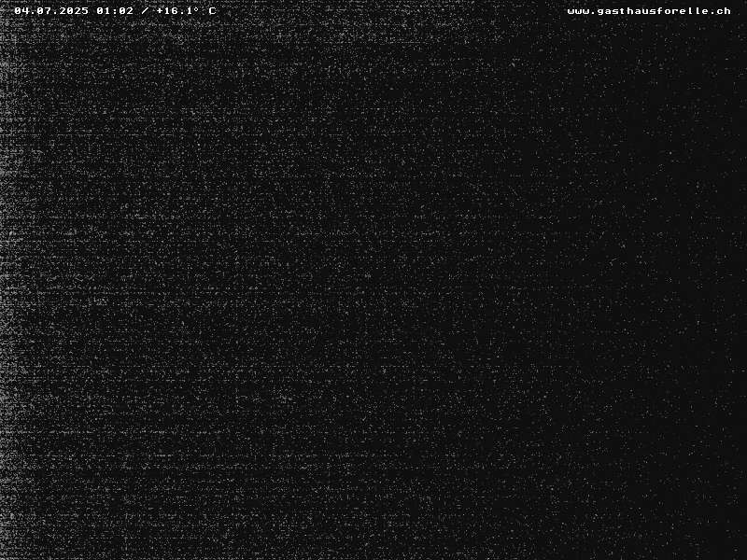Click the temperature reading +16.1° C
This screenshot has height=560, width=747.
pyautogui.click(x=186, y=10)
